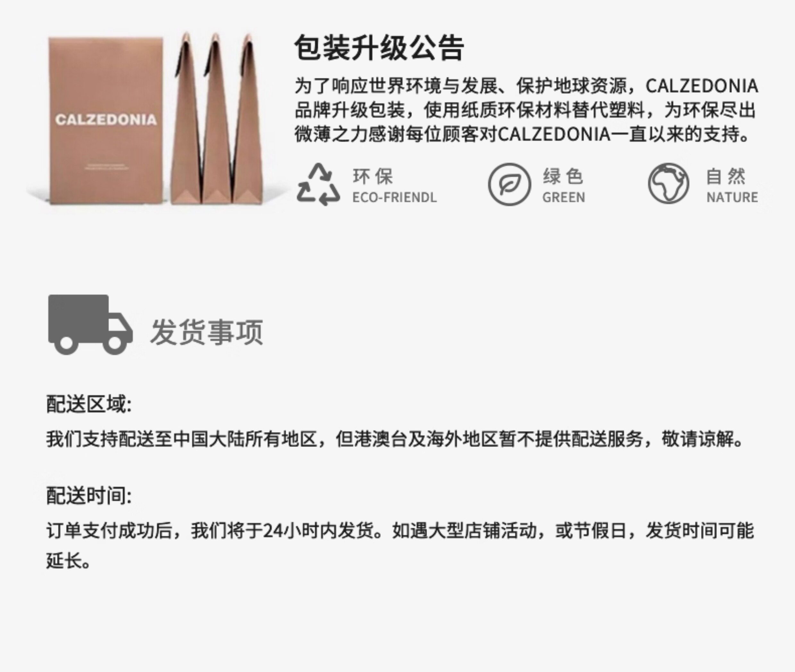
Task: Click the mainland China delivery region text
Action: [395, 439]
